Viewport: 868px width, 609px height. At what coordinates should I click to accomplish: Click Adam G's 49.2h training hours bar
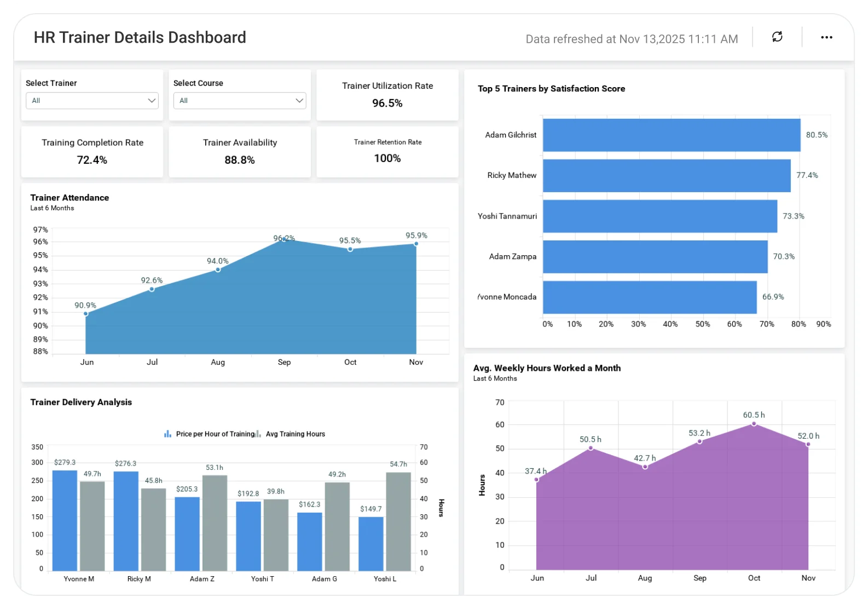point(338,527)
